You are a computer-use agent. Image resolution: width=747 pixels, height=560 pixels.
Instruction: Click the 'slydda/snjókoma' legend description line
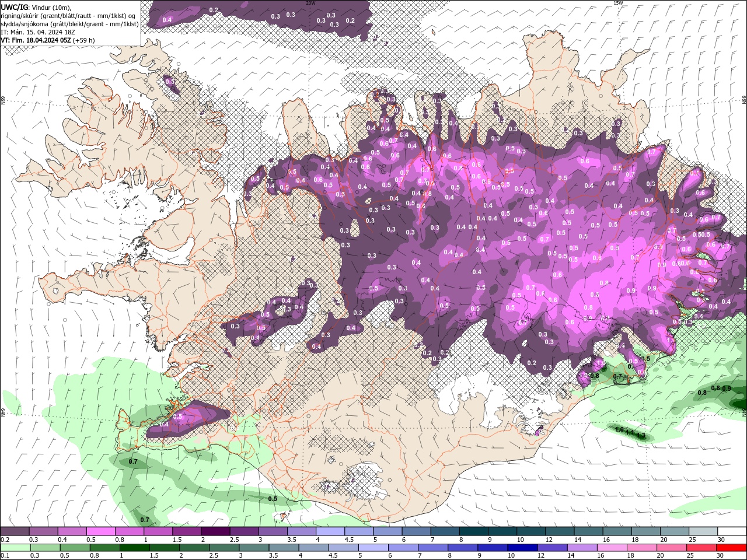tap(69, 24)
